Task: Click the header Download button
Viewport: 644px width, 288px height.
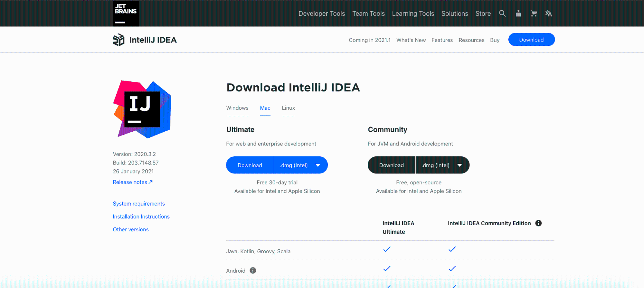Action: pos(532,40)
